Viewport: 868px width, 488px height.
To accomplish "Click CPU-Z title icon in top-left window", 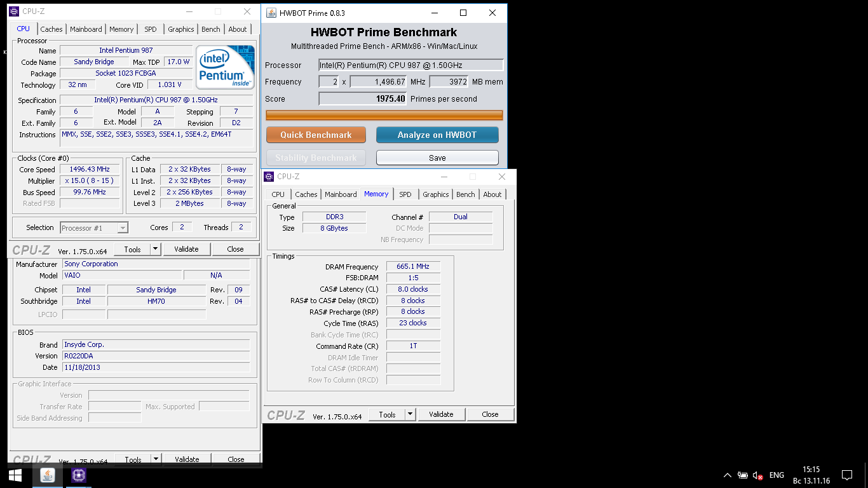I will (14, 11).
